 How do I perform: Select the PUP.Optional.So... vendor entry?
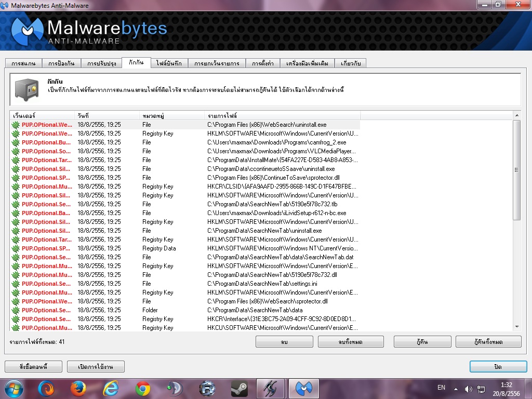(x=46, y=151)
